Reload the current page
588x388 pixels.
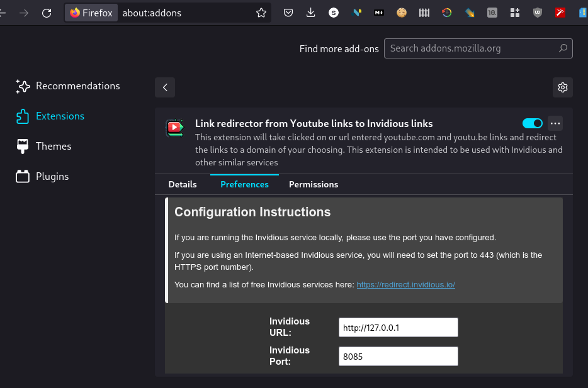47,13
